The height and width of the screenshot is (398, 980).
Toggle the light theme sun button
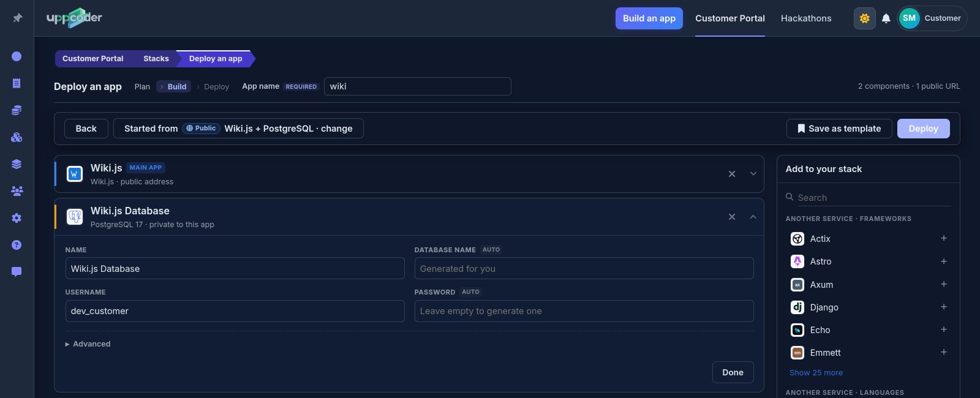coord(864,18)
